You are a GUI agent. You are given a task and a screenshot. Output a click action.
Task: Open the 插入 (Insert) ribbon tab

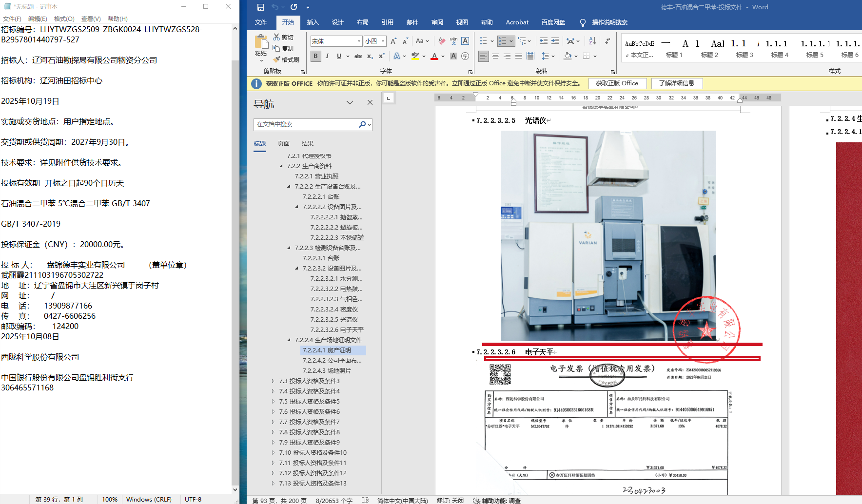tap(313, 22)
